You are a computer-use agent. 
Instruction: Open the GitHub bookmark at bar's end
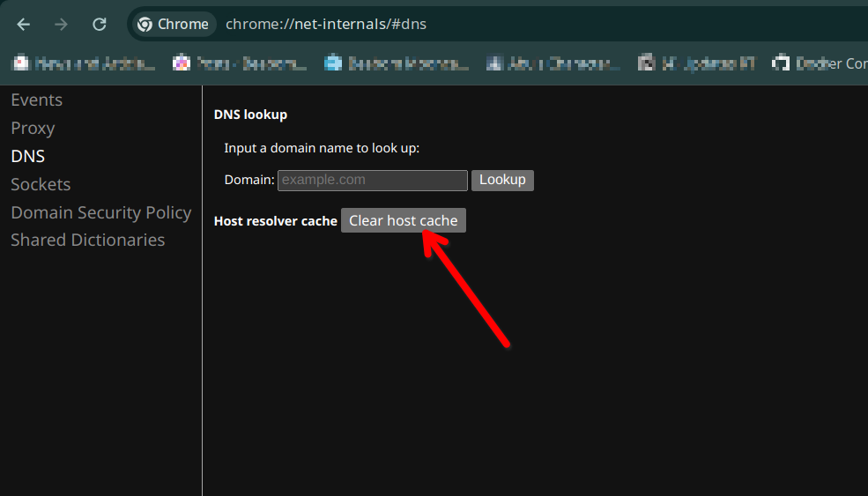[820, 63]
